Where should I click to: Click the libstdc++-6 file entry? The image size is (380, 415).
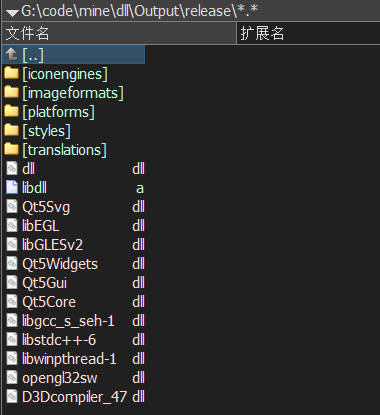(74, 340)
